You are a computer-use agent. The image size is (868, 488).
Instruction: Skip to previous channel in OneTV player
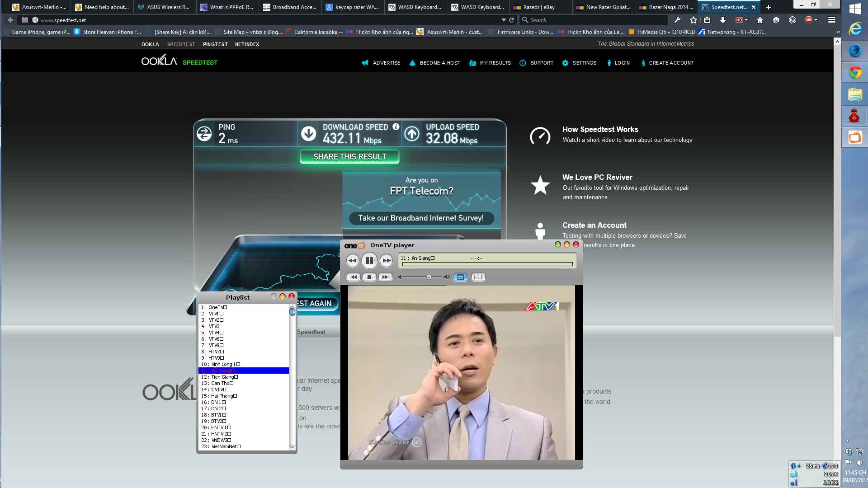pyautogui.click(x=354, y=277)
